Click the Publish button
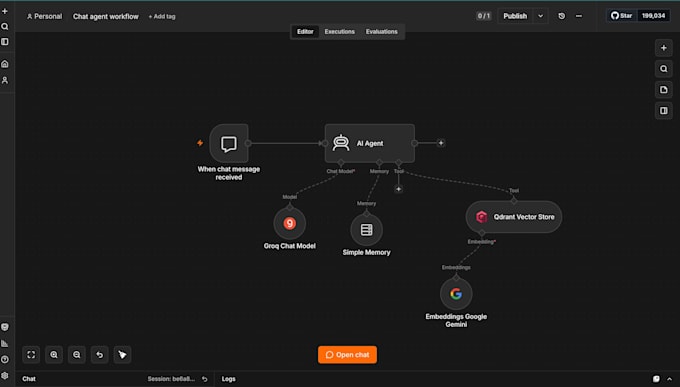Image resolution: width=680 pixels, height=387 pixels. tap(515, 16)
